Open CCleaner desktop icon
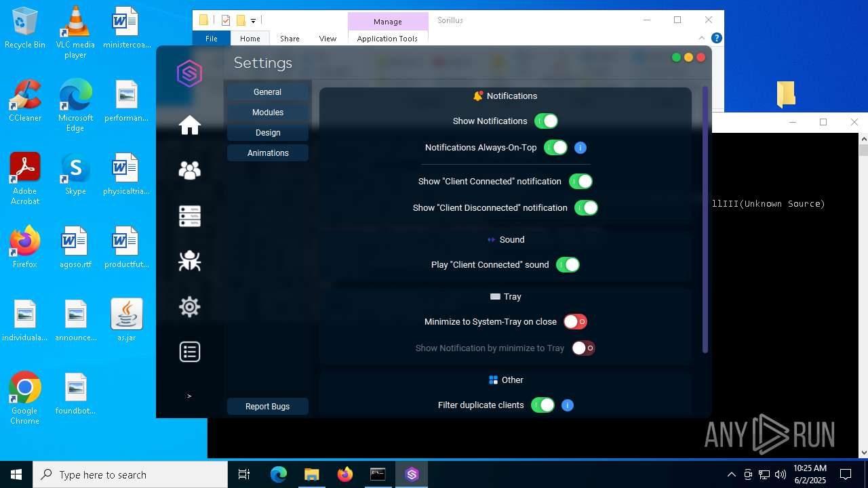The image size is (868, 488). point(25,102)
